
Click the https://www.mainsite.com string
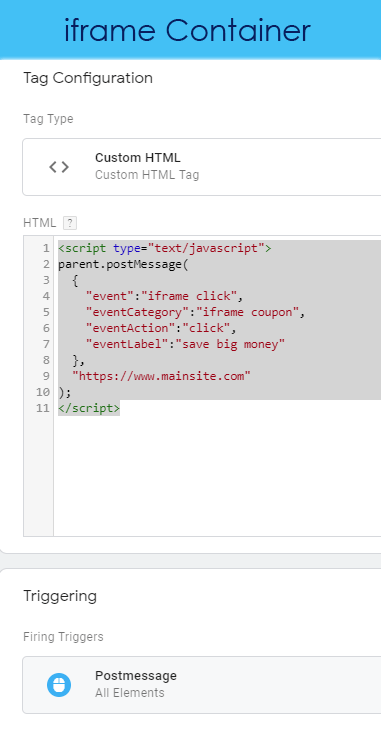tap(161, 376)
